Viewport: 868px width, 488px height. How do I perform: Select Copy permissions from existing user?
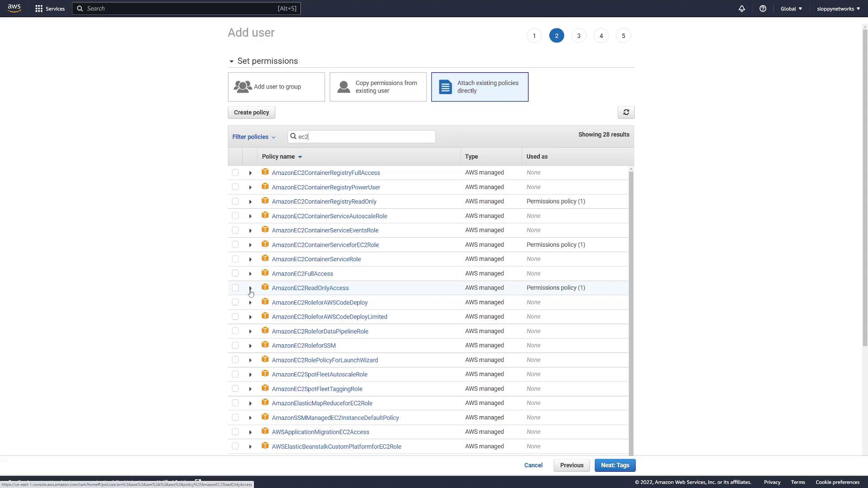tap(378, 87)
